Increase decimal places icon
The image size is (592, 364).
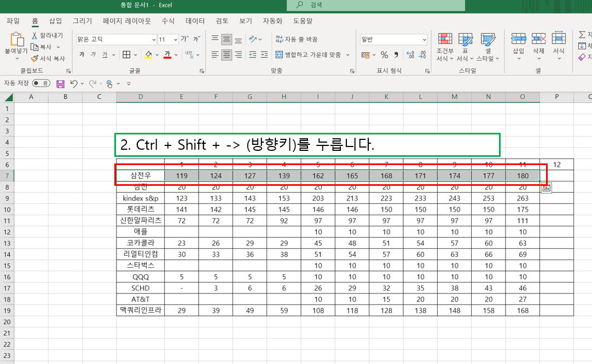point(410,55)
